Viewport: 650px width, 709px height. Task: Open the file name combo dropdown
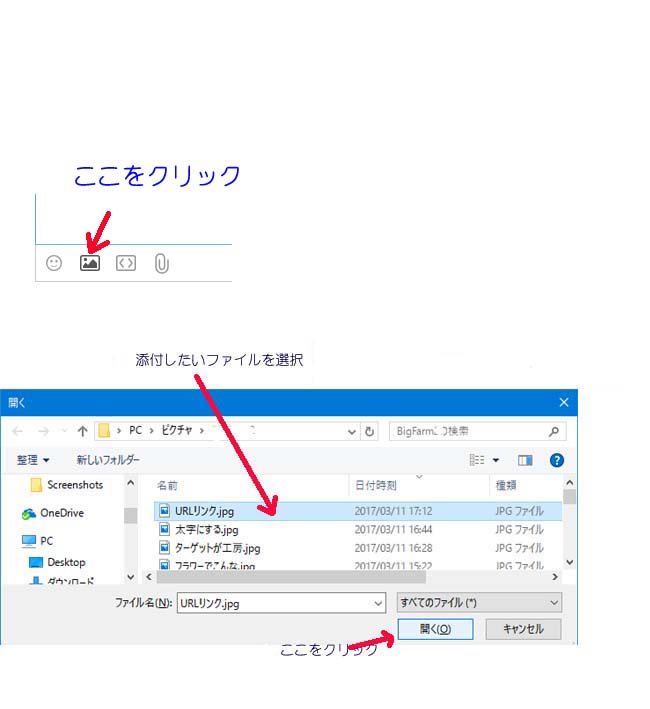coord(378,603)
